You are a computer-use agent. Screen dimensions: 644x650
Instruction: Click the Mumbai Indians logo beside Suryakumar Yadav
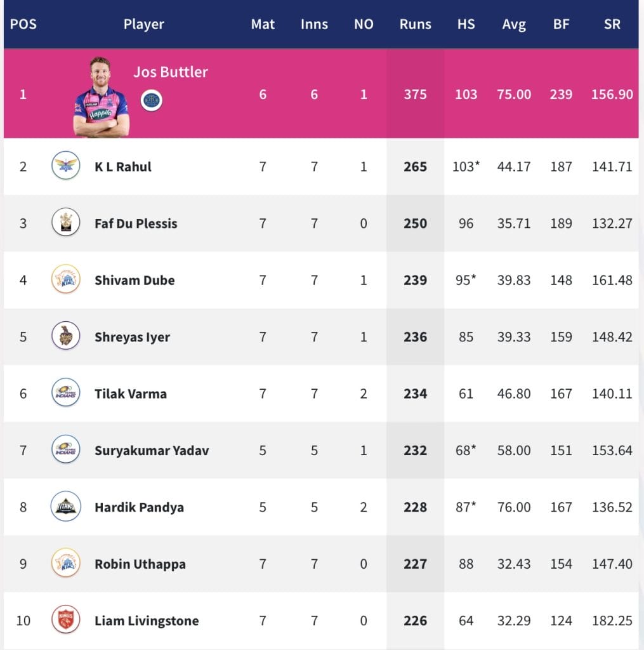[66, 450]
